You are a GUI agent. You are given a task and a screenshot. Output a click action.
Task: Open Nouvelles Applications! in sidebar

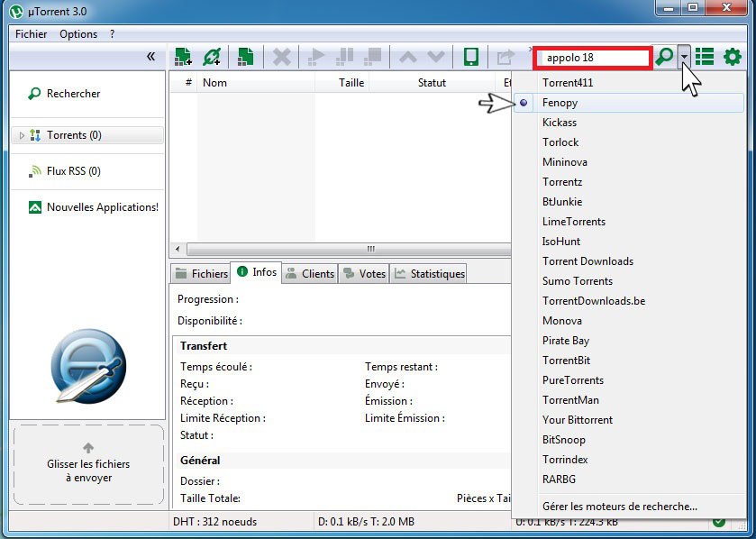94,207
